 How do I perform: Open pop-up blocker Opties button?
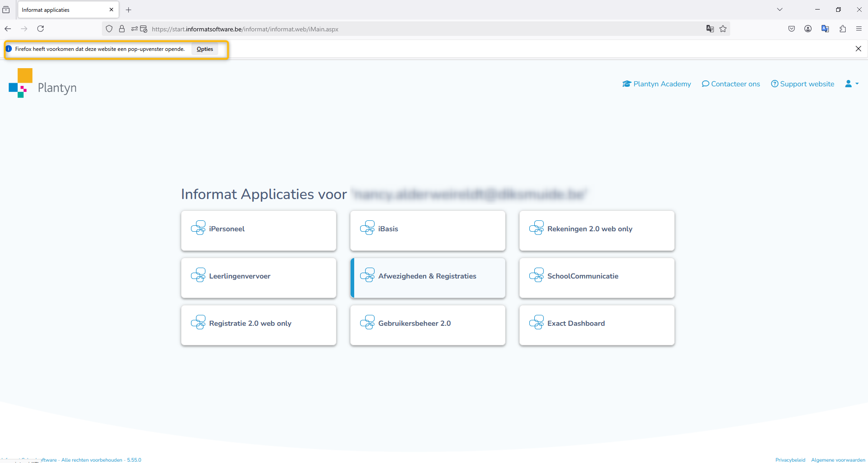(x=205, y=49)
